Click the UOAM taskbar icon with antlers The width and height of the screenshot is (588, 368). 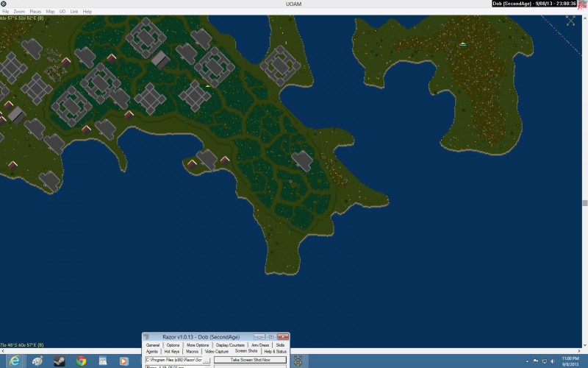pyautogui.click(x=298, y=361)
